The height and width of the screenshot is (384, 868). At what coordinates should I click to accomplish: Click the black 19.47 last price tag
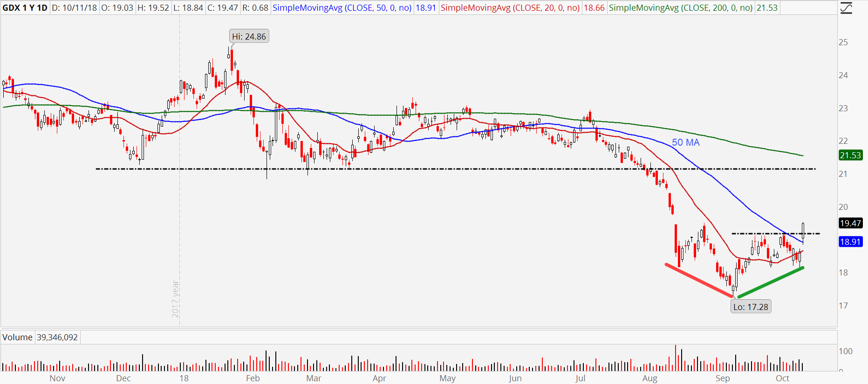click(850, 223)
